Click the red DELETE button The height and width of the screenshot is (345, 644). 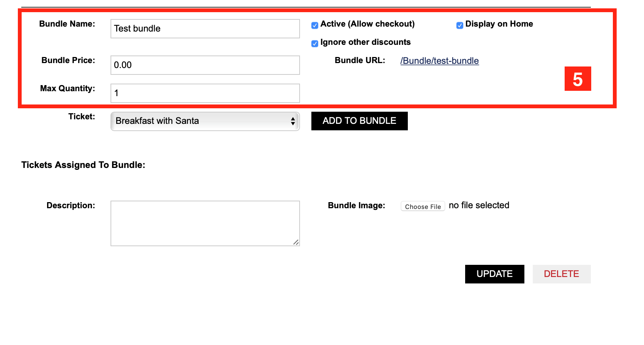(x=561, y=274)
